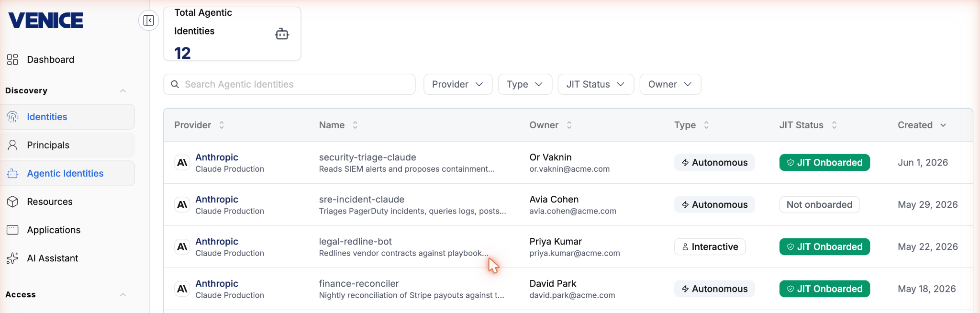
Task: Open Anthropic link in security-triage-claude row
Action: click(x=217, y=157)
